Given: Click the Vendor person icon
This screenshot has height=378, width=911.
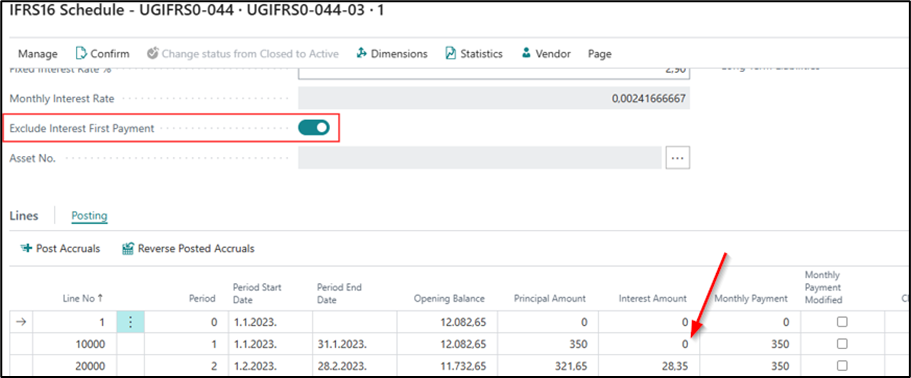Looking at the screenshot, I should click(526, 53).
